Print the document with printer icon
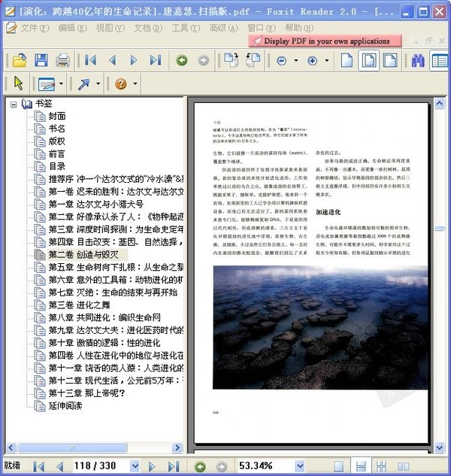This screenshot has height=476, width=451. [63, 60]
